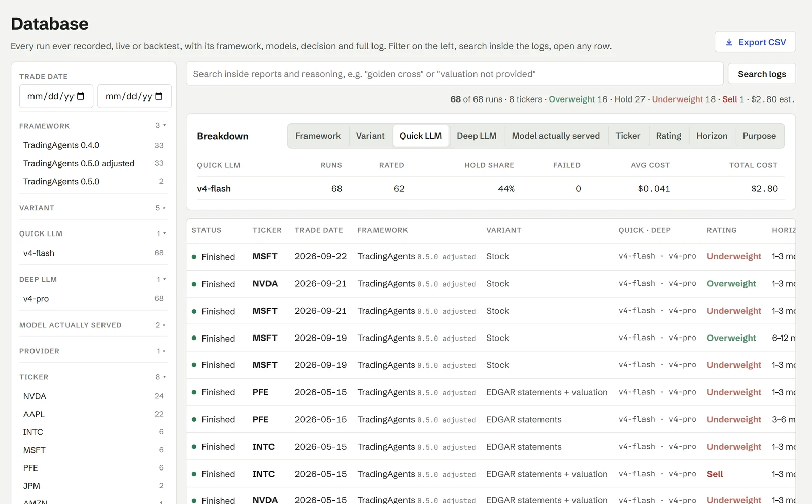The width and height of the screenshot is (812, 504).
Task: Click the Trade Date column header
Action: (319, 230)
